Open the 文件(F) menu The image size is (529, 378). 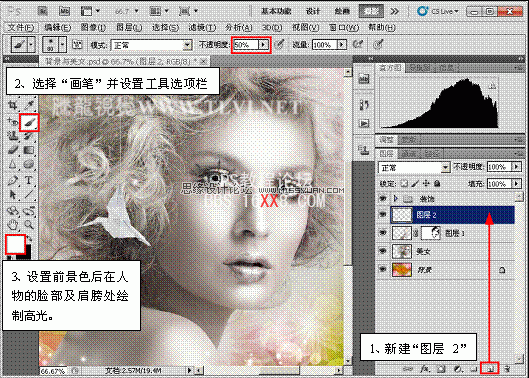(21, 27)
